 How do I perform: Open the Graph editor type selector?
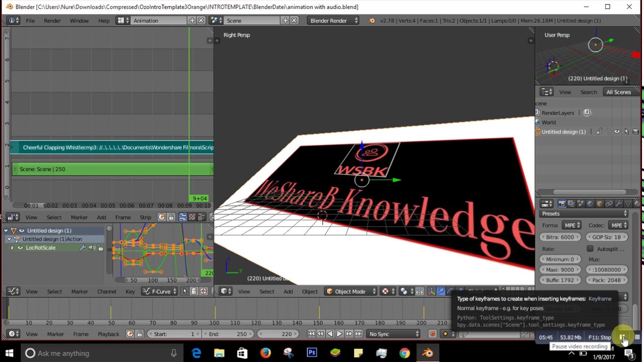point(14,292)
